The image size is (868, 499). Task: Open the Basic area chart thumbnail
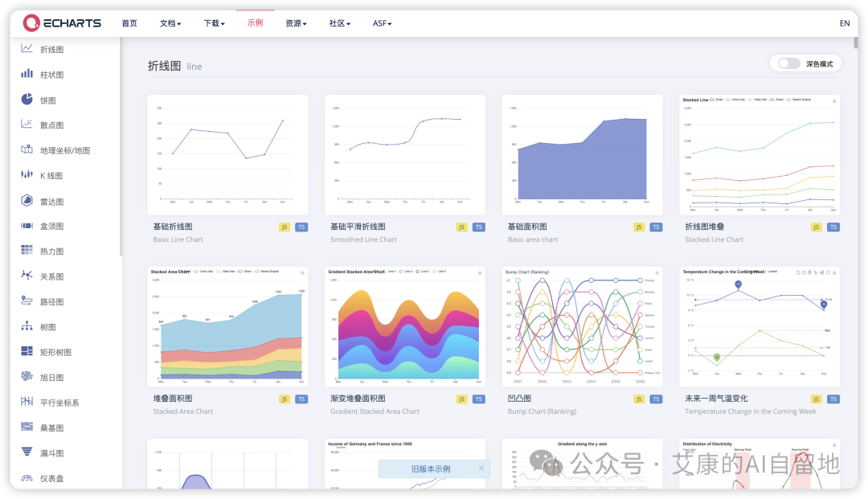[582, 155]
